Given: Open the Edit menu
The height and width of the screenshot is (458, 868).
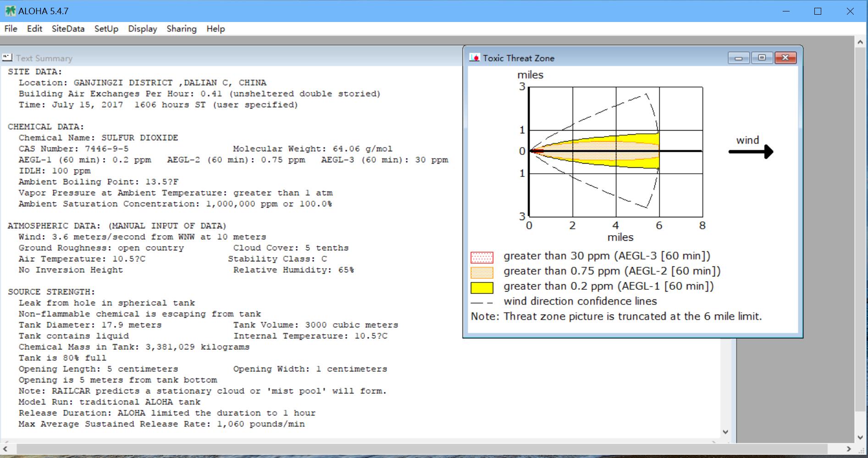Looking at the screenshot, I should [x=34, y=29].
